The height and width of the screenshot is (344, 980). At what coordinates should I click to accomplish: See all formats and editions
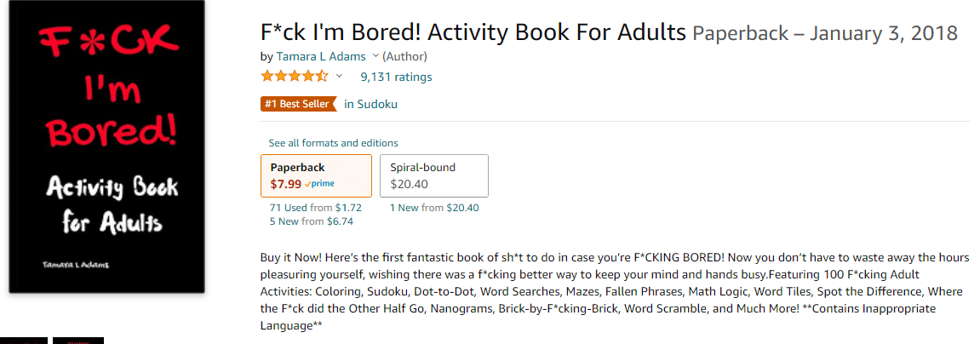[x=333, y=142]
